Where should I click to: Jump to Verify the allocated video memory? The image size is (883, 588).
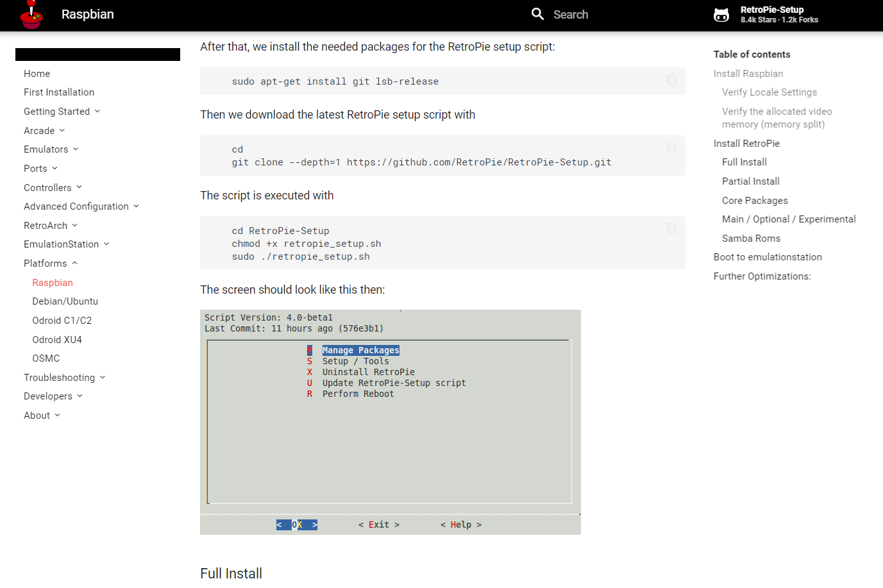(777, 118)
